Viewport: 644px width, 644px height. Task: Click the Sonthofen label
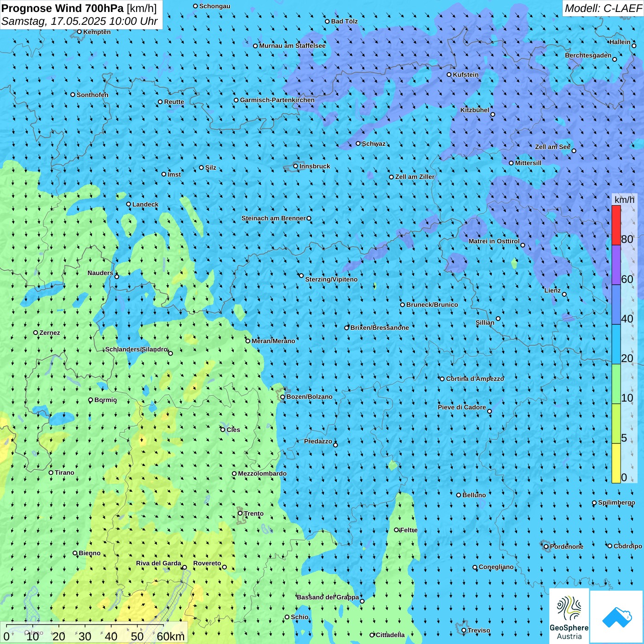coord(92,95)
